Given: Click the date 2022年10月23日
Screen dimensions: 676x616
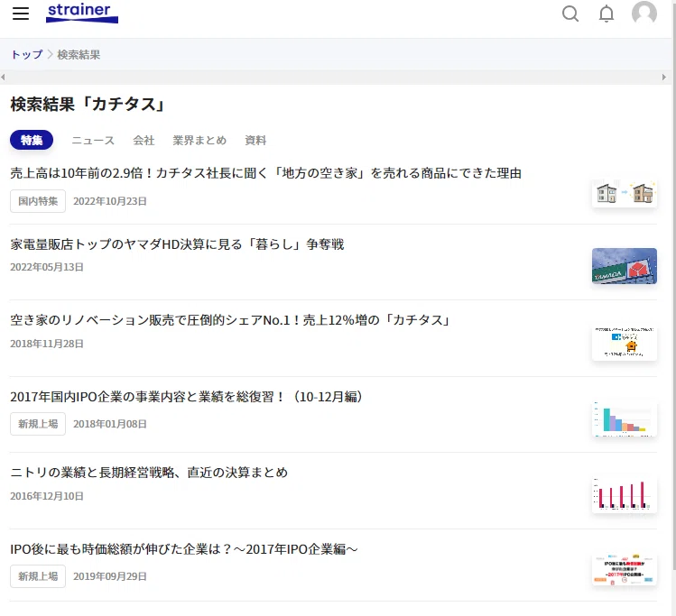Looking at the screenshot, I should [x=110, y=201].
